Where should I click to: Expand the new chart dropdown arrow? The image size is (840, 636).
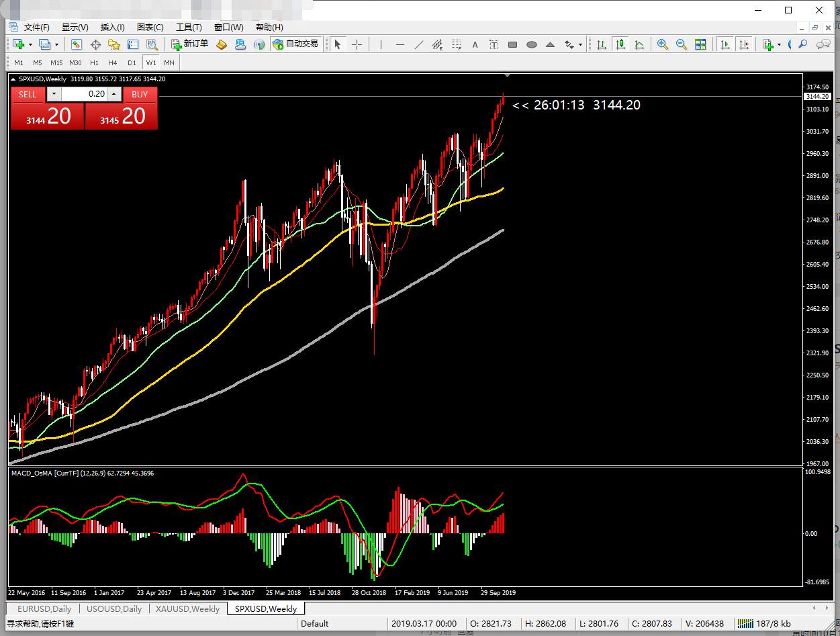[30, 44]
